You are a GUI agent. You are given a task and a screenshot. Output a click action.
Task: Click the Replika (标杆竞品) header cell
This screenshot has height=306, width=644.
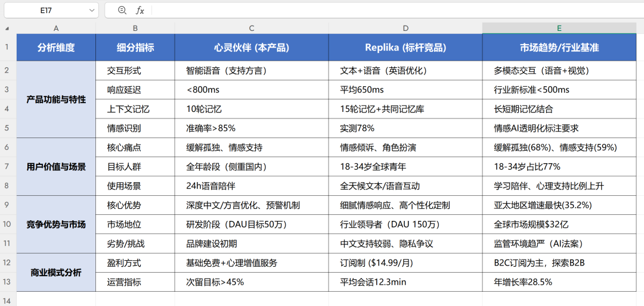405,48
